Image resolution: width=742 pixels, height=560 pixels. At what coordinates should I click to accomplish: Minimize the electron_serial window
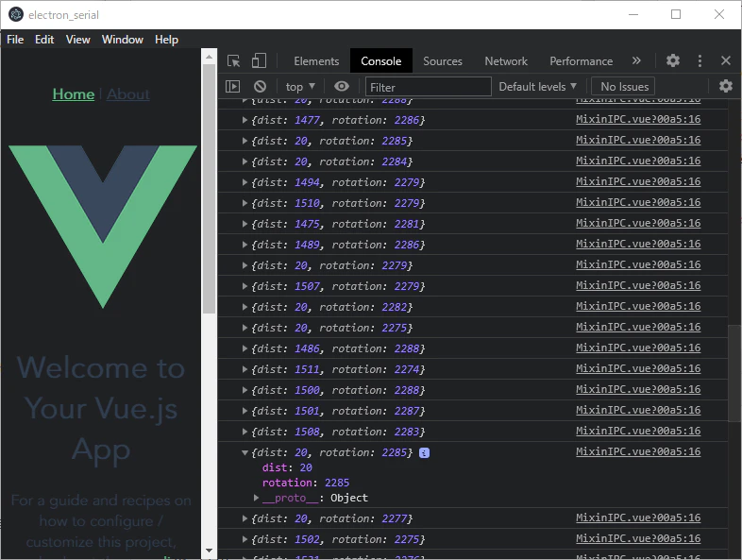pyautogui.click(x=633, y=15)
